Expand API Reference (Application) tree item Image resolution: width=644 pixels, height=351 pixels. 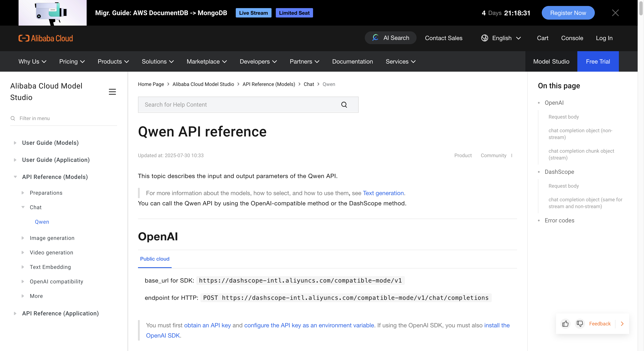tap(15, 313)
